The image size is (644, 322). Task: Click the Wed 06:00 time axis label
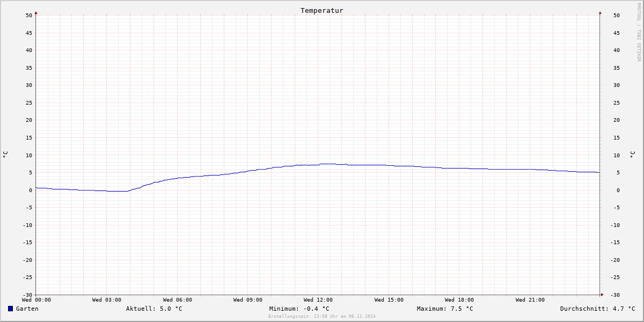[x=177, y=300]
